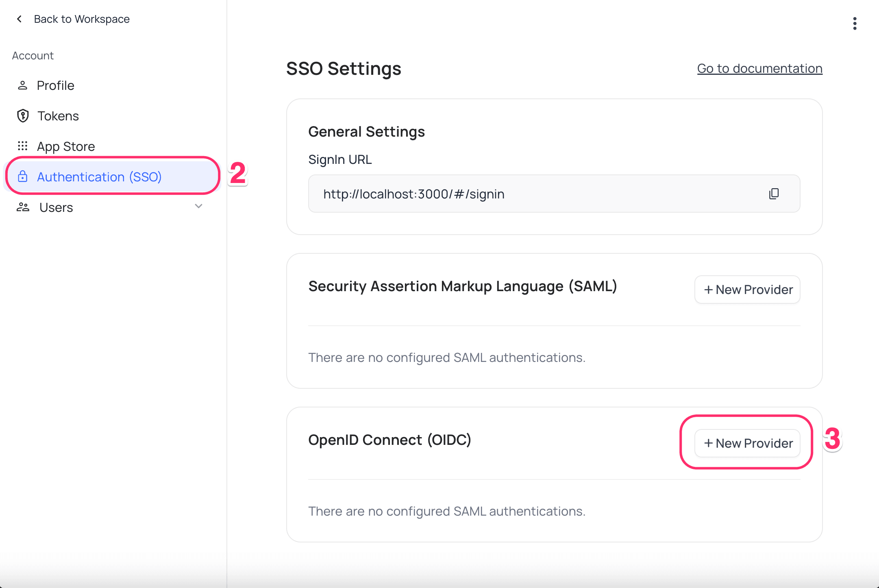Select the Users icon in the sidebar
The height and width of the screenshot is (588, 879).
coord(23,207)
